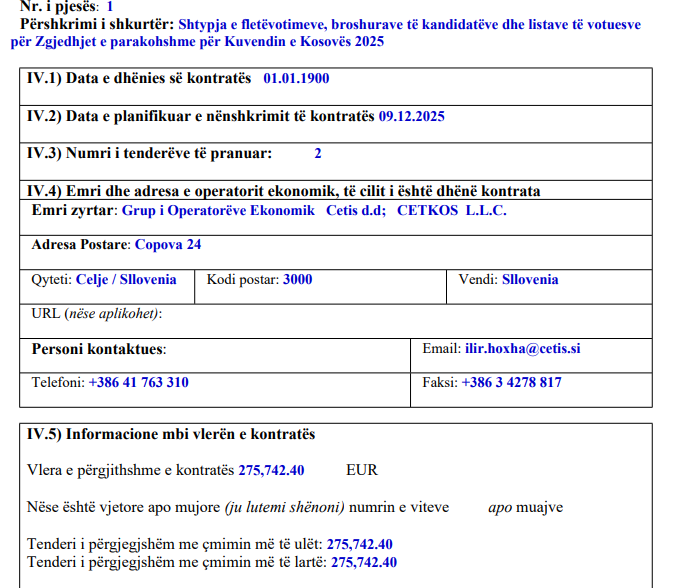Click the postal code 3000
This screenshot has width=676, height=588.
coord(297,279)
